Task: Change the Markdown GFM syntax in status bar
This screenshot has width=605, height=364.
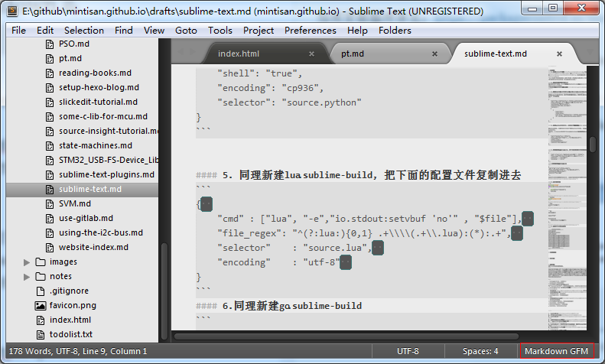Action: click(x=556, y=351)
